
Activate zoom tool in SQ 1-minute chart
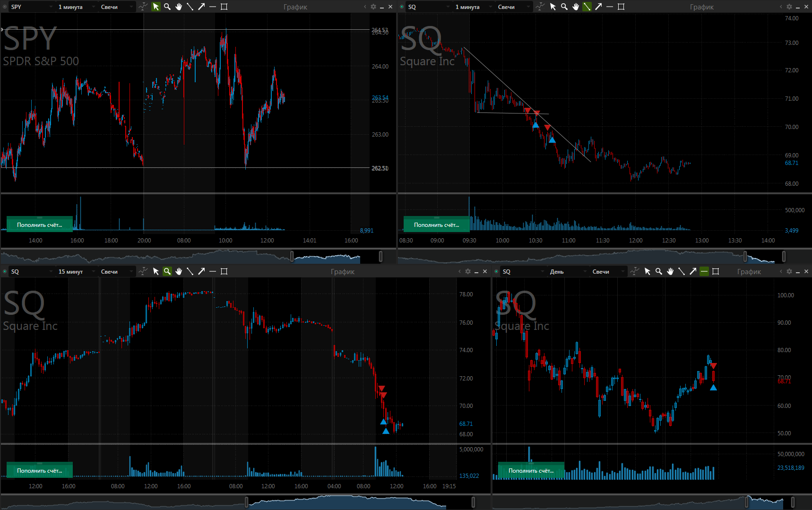point(564,7)
